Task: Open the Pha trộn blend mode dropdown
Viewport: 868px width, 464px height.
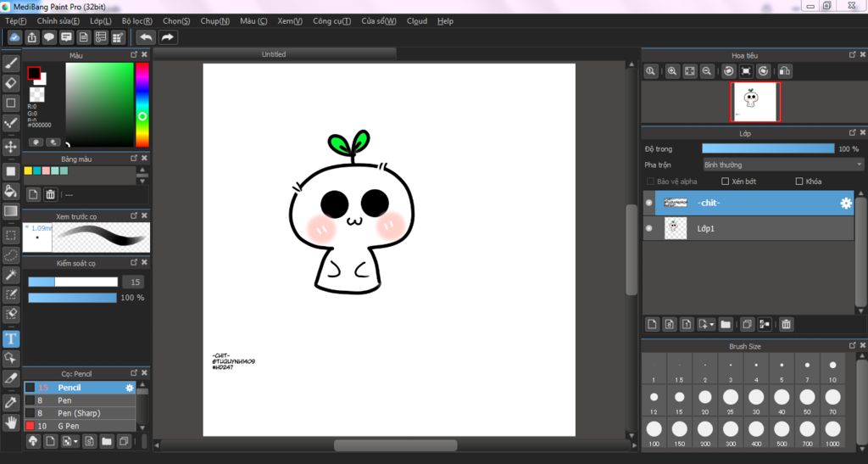Action: tap(782, 165)
